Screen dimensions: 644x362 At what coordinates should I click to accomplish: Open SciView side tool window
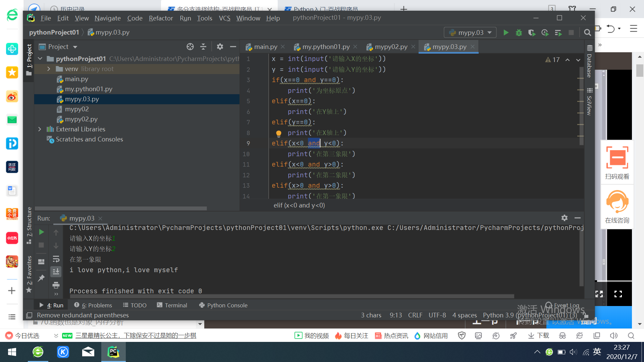tap(589, 102)
